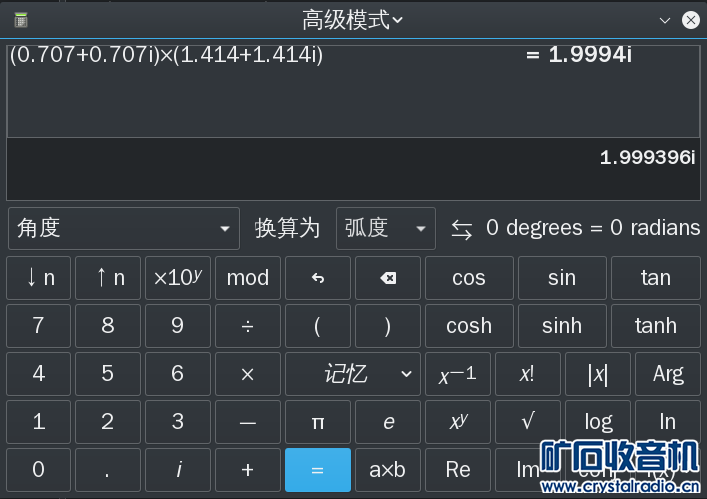This screenshot has width=707, height=499.
Task: Click the sinh button
Action: click(x=562, y=326)
